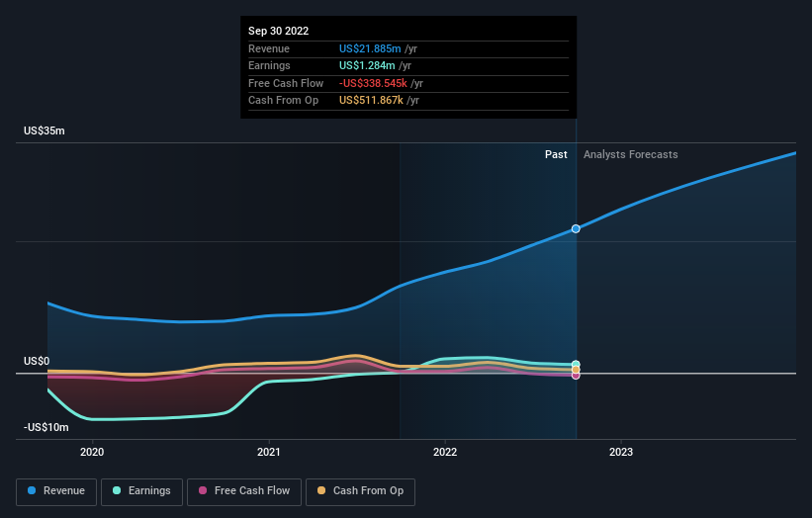Viewport: 812px width, 518px height.
Task: Select the pink Free Cash Flow data point marker
Action: [576, 376]
